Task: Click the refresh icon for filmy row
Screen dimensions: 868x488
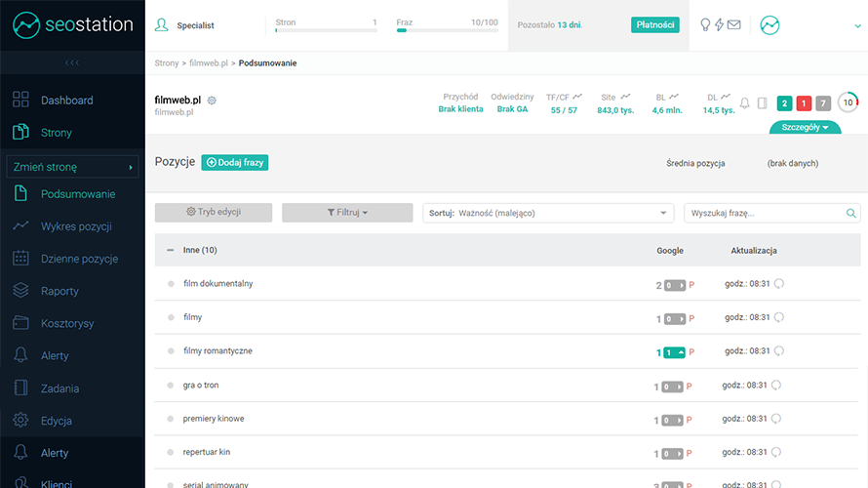Action: (x=779, y=317)
